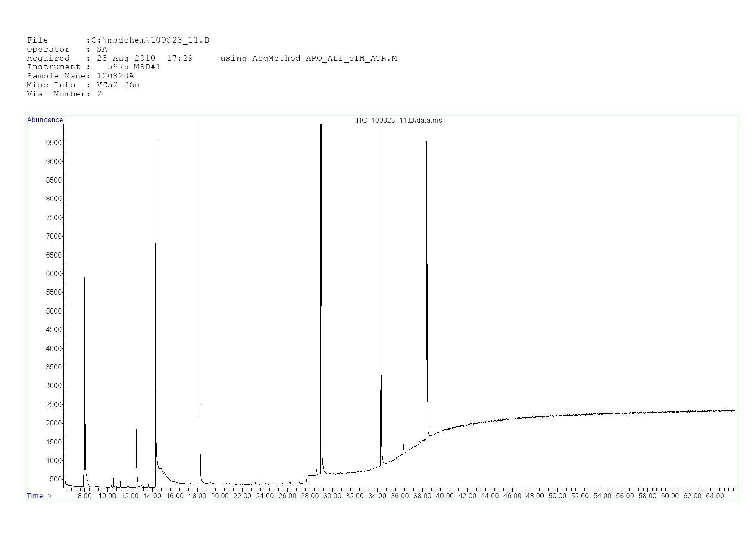The height and width of the screenshot is (534, 756).
Task: Click the 64.00 time axis tick label
Action: [715, 496]
